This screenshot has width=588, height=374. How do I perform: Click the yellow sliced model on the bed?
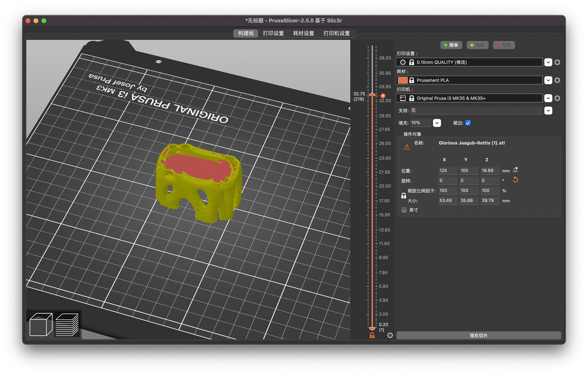(x=199, y=183)
